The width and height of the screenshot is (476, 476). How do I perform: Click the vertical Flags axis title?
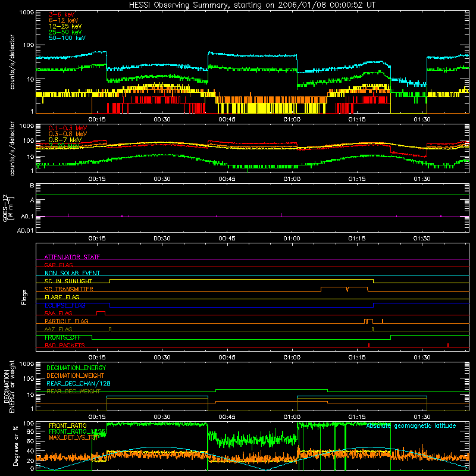pos(24,297)
